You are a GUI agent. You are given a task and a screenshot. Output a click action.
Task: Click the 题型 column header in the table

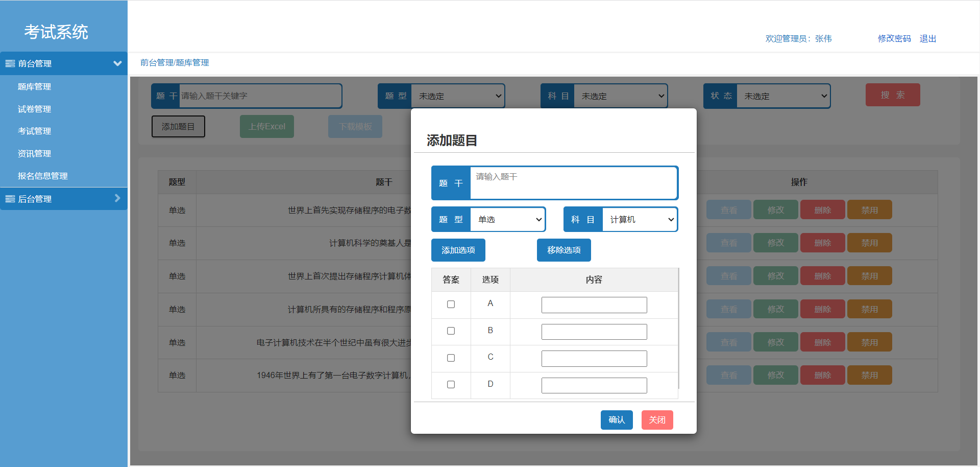pyautogui.click(x=177, y=182)
